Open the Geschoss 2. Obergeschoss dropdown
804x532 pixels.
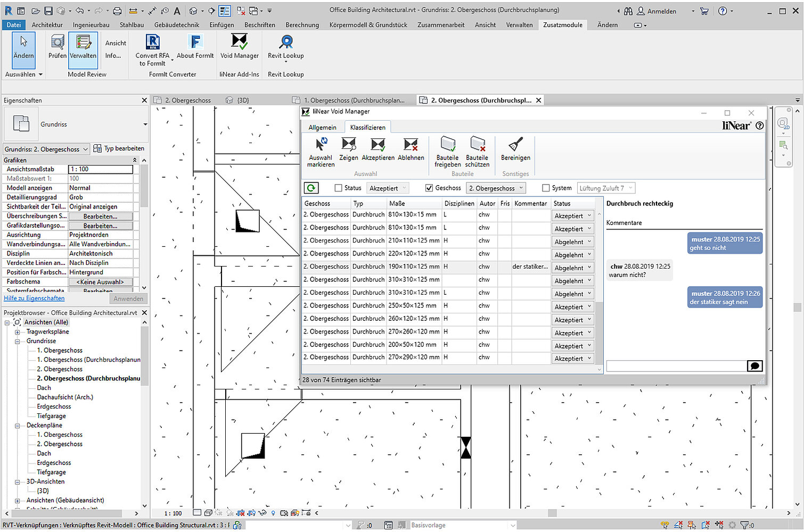496,188
